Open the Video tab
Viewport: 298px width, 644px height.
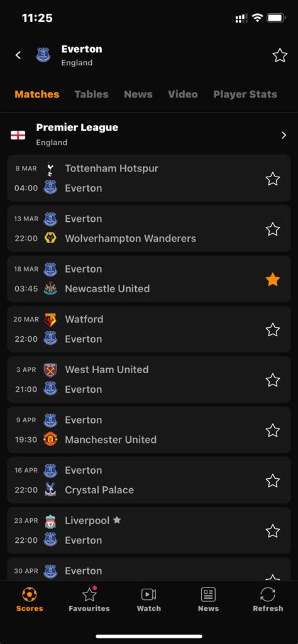(x=183, y=94)
